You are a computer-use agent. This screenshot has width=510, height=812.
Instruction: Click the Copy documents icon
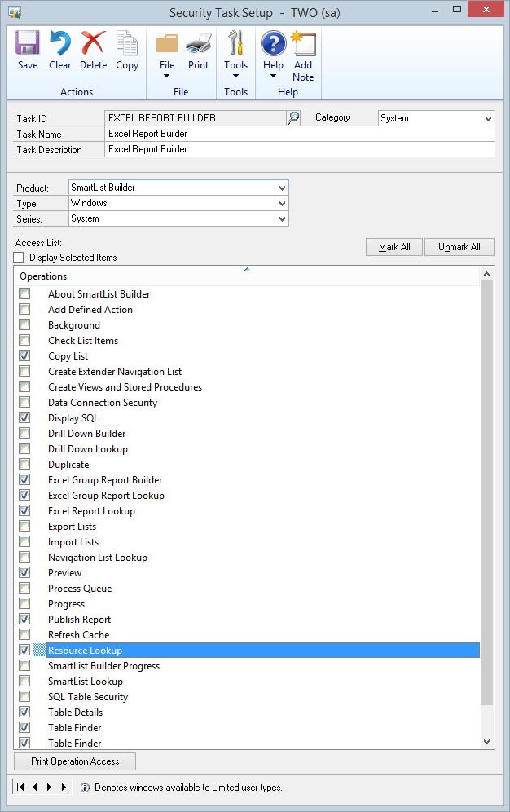coord(127,42)
